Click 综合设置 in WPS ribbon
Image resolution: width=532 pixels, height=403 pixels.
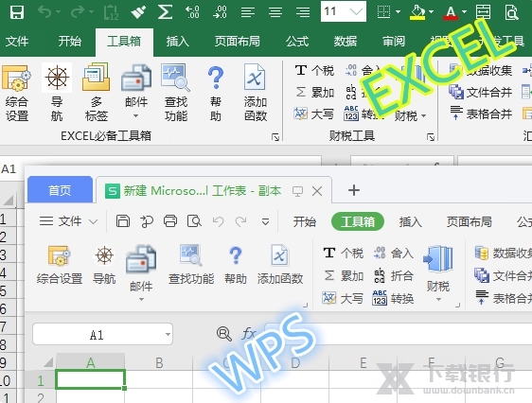coord(60,265)
